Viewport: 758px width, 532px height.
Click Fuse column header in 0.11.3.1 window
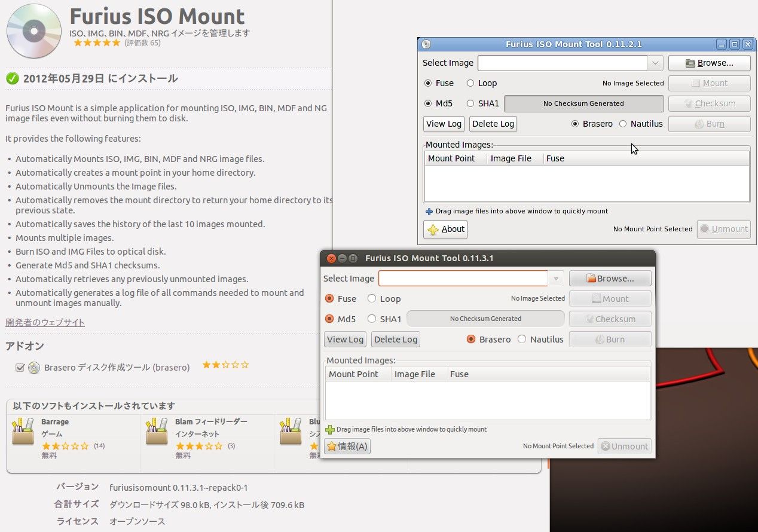click(x=548, y=374)
